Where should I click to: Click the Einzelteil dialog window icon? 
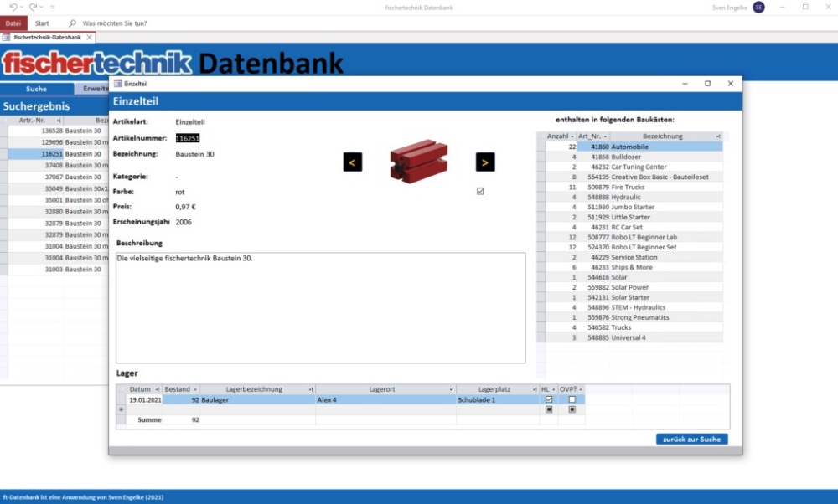tap(118, 84)
